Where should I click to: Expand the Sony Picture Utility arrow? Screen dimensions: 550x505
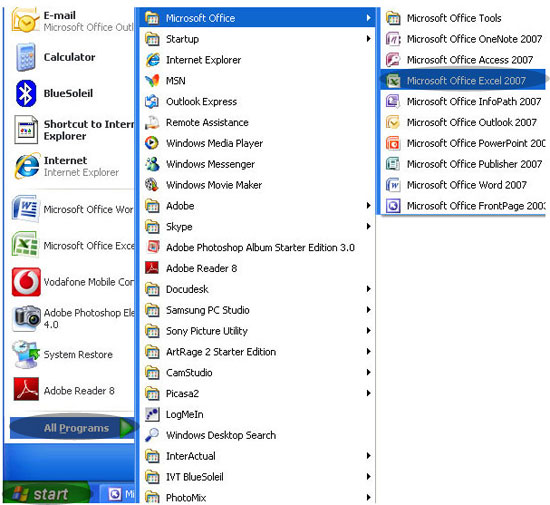pos(368,331)
